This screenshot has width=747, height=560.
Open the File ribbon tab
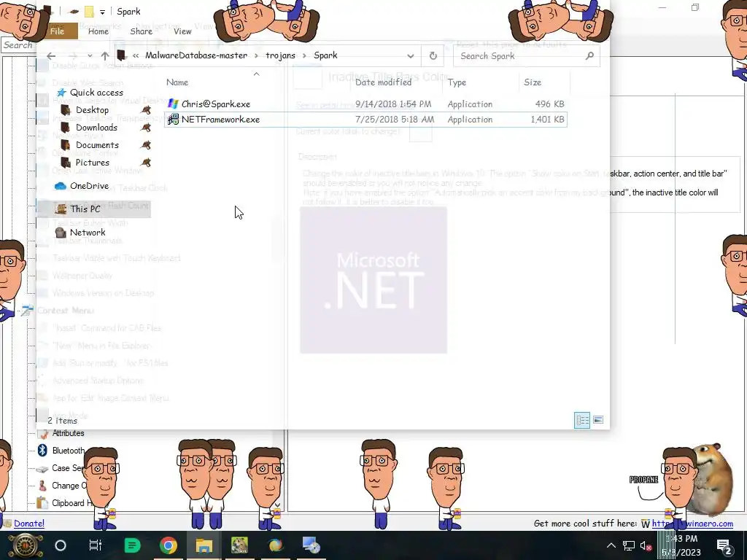click(57, 31)
